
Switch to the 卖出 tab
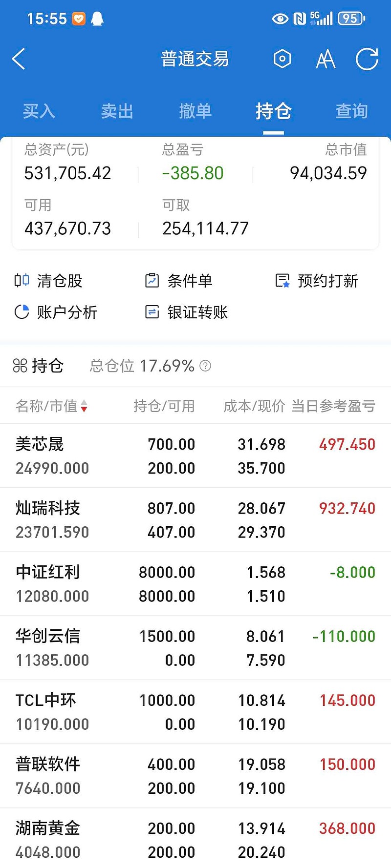117,111
